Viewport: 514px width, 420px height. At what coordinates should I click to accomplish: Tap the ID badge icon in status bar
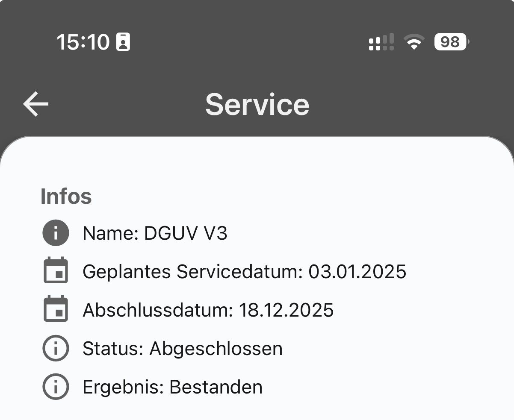(123, 42)
